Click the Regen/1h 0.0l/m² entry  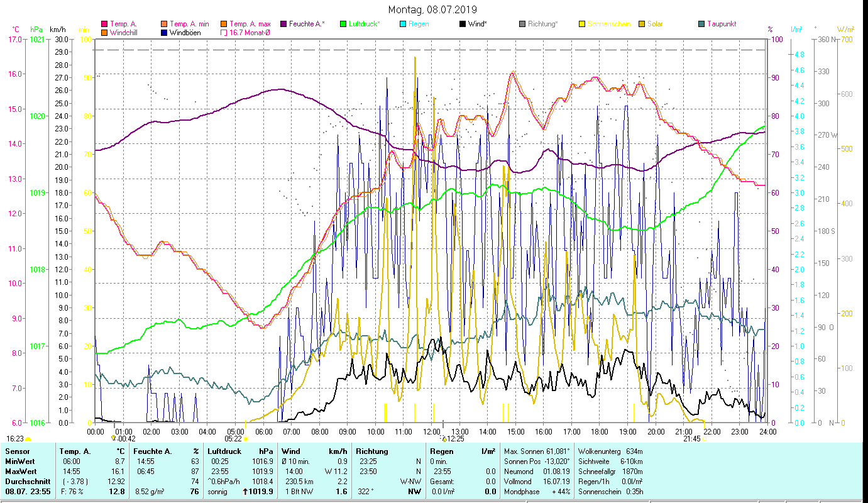coord(610,482)
